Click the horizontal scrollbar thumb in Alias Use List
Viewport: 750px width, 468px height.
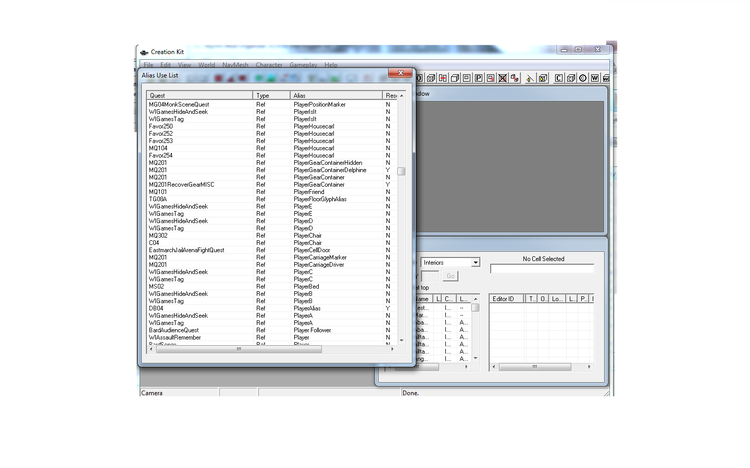(239, 349)
